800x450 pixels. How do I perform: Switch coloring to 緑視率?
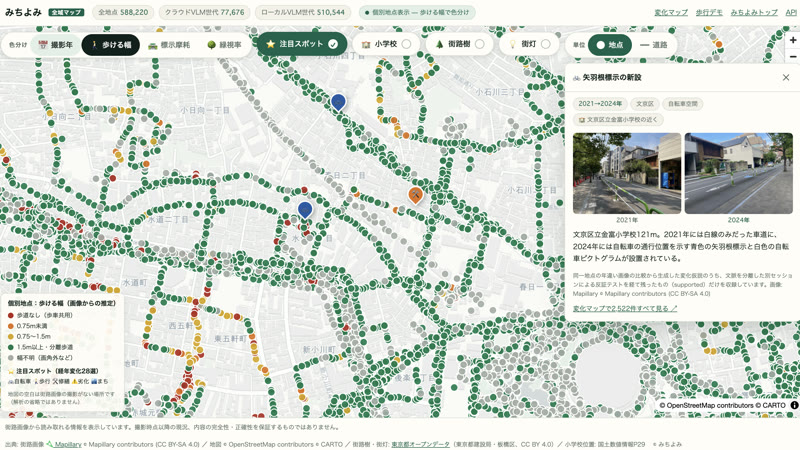pyautogui.click(x=224, y=45)
